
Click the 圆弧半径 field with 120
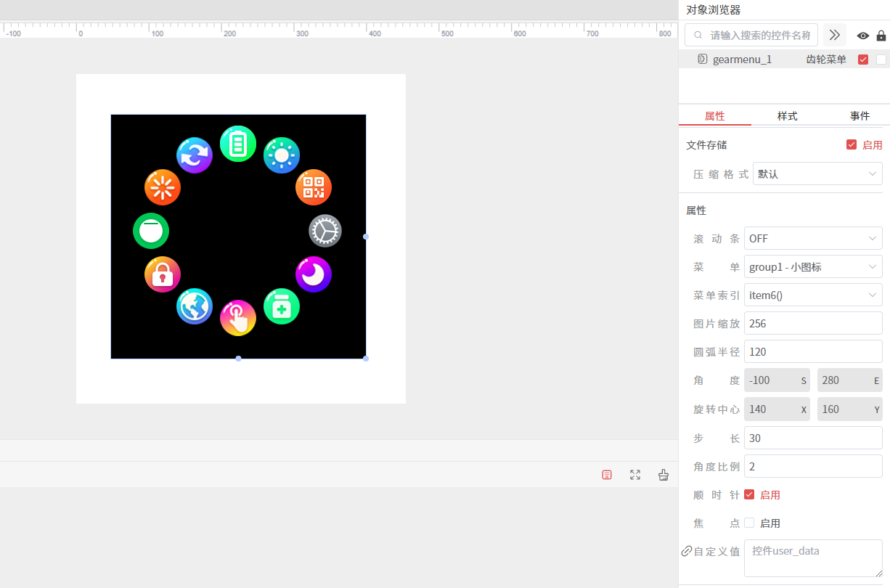(813, 351)
